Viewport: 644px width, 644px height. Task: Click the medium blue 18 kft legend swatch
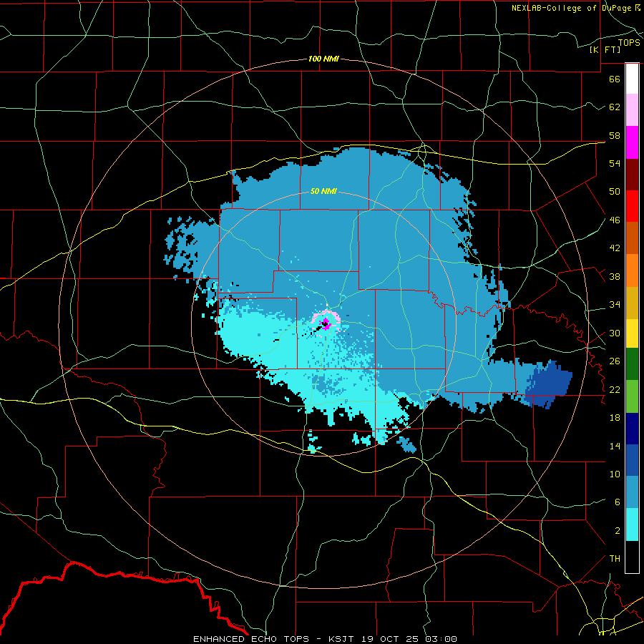(x=632, y=460)
